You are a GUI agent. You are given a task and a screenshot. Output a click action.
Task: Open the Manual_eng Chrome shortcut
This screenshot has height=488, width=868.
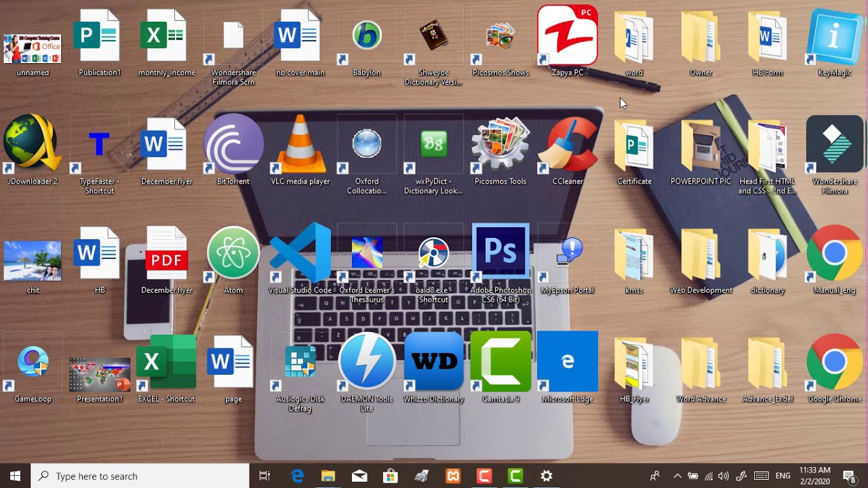834,254
